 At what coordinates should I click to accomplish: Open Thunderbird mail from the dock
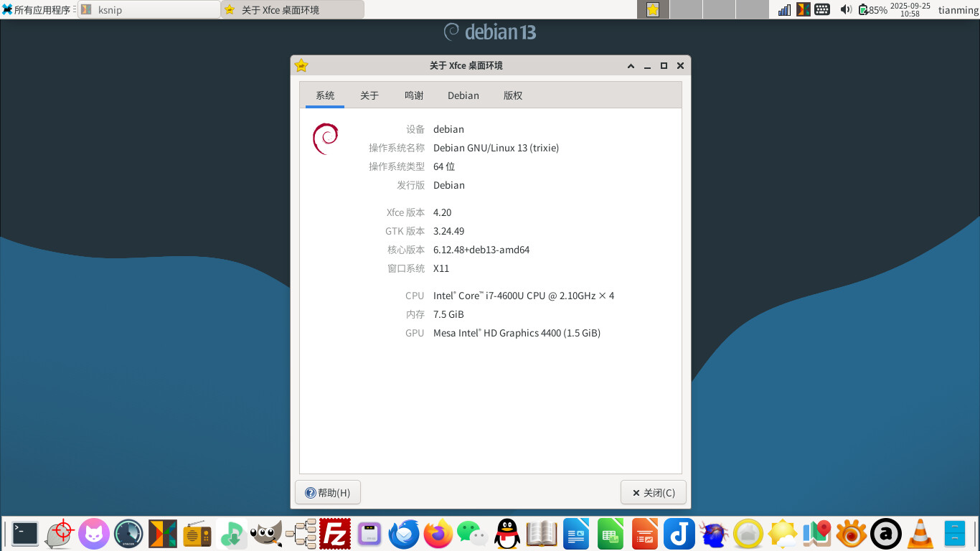pos(404,534)
